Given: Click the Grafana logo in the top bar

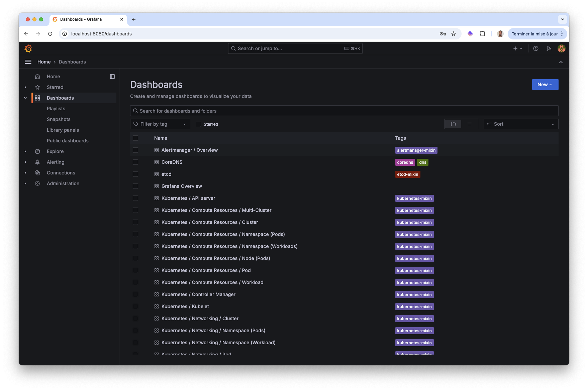Looking at the screenshot, I should 28,48.
